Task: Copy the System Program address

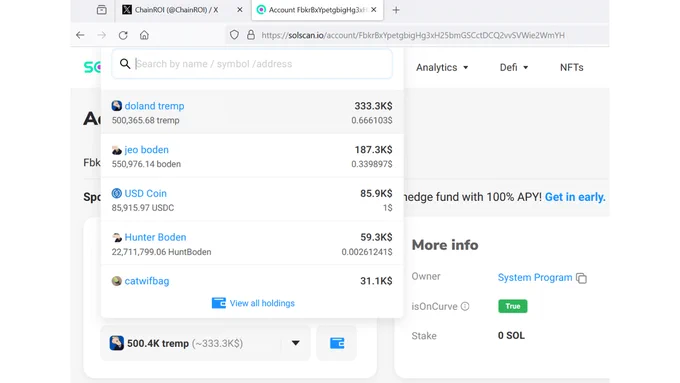Action: pos(582,278)
